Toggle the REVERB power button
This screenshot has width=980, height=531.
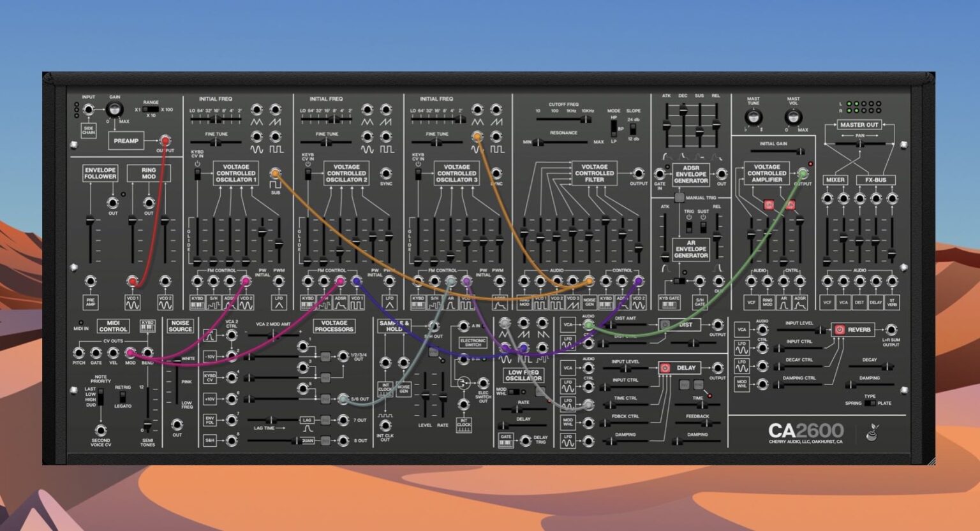pyautogui.click(x=839, y=330)
